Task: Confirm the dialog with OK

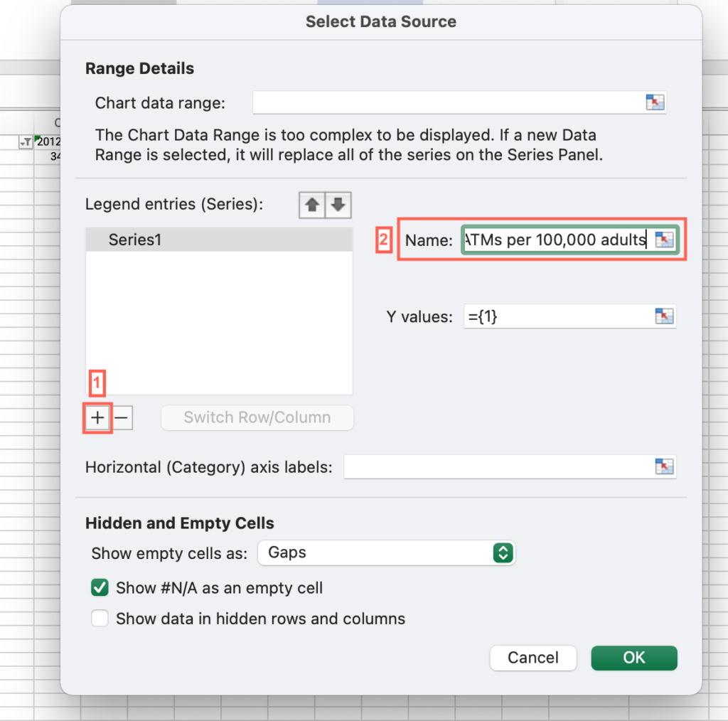Action: (x=633, y=658)
